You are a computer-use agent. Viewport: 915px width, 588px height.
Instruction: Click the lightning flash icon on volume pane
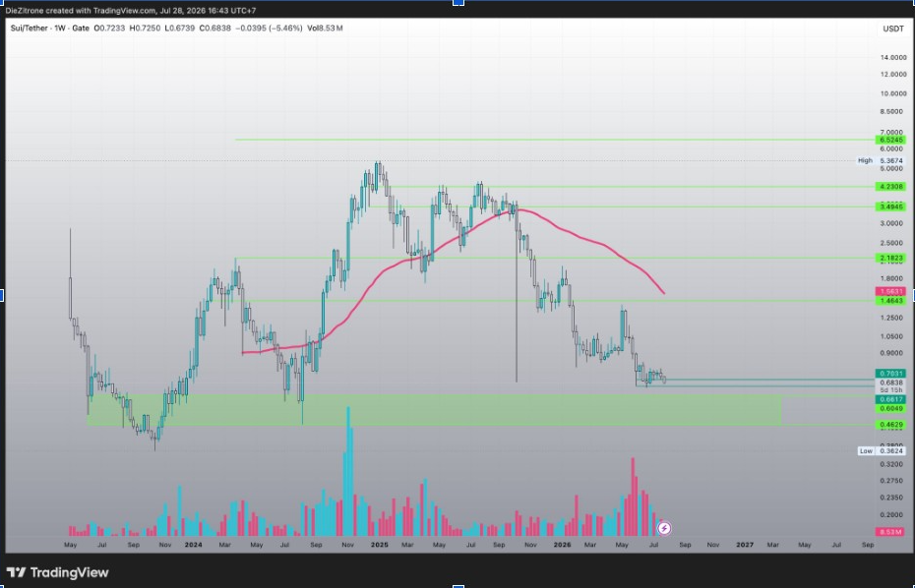pyautogui.click(x=664, y=528)
